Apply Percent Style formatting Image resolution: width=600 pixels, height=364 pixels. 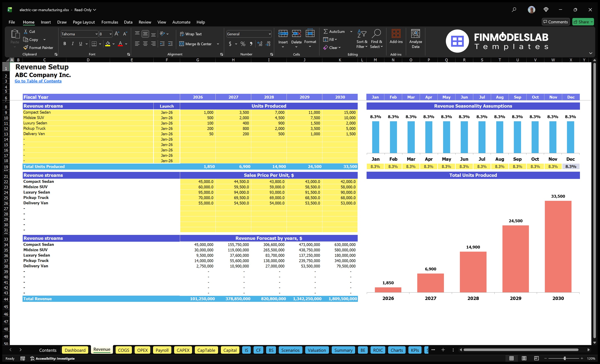click(x=243, y=44)
